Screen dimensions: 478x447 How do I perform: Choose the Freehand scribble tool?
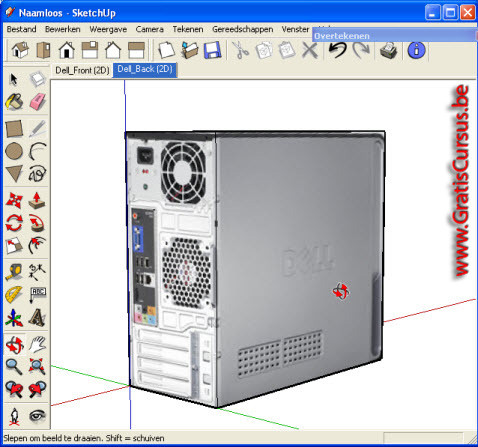coord(37,173)
